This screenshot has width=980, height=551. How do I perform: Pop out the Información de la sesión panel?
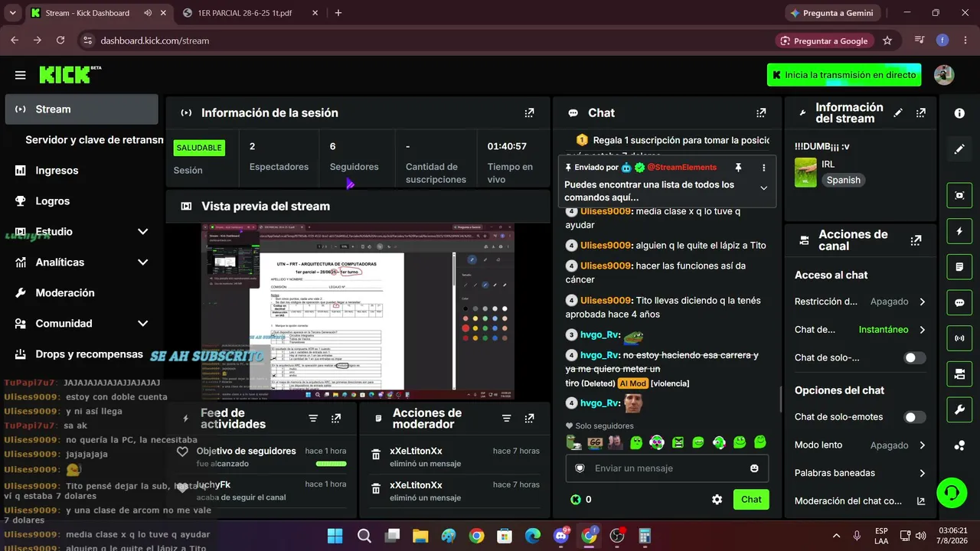[x=529, y=112]
